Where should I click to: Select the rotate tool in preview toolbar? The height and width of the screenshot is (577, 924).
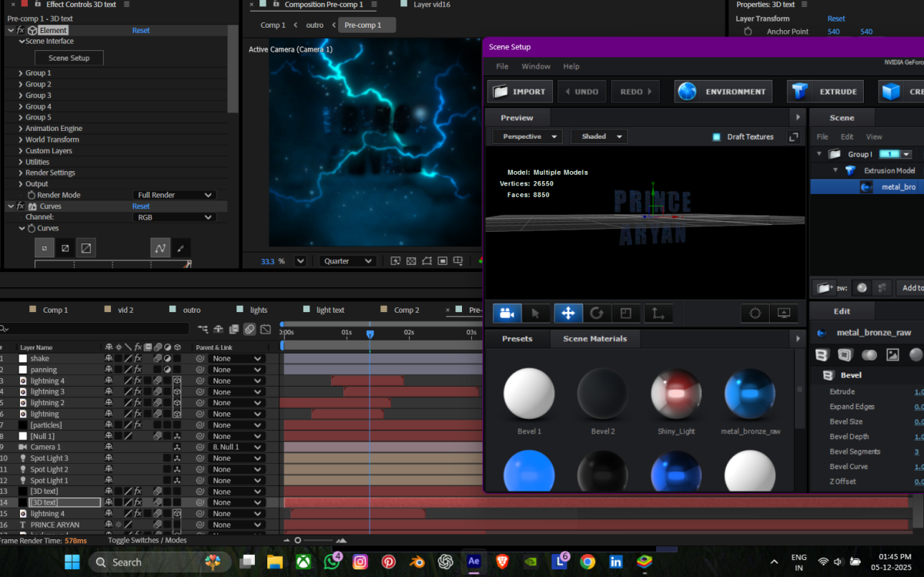point(596,313)
